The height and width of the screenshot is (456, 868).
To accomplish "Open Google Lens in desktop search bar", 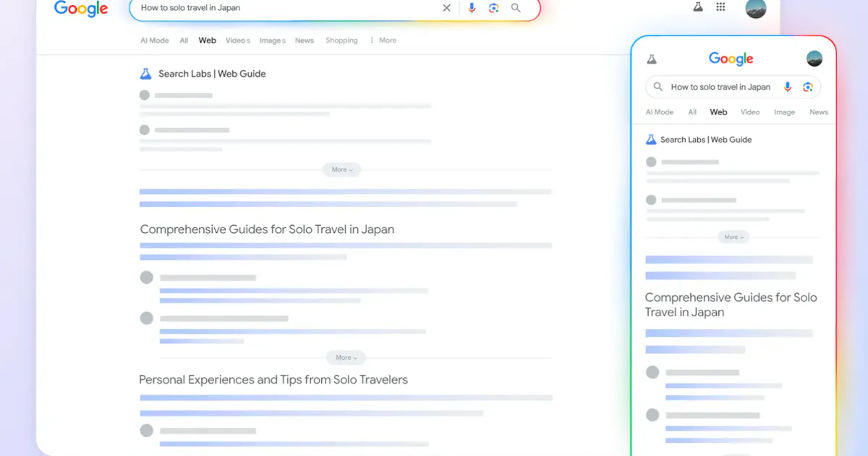I will [x=493, y=8].
